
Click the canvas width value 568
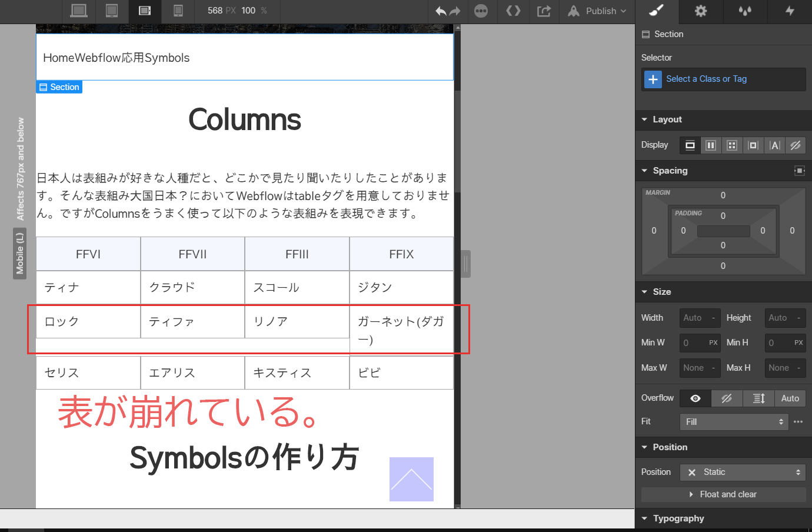(215, 11)
